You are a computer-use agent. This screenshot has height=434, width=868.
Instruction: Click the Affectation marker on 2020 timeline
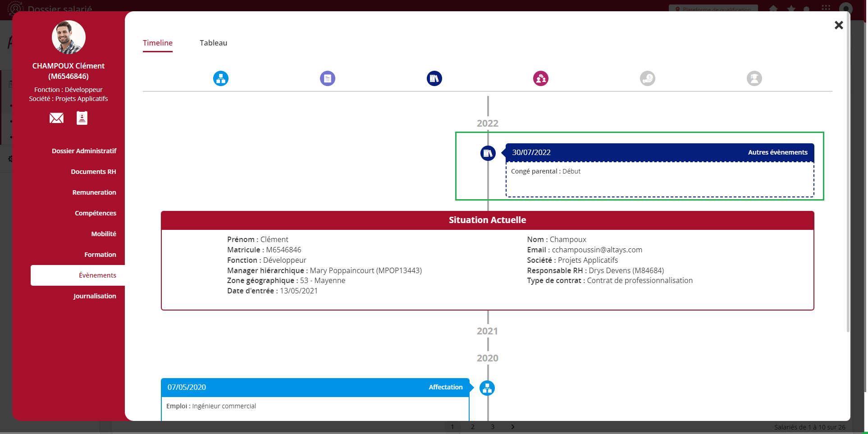[487, 388]
